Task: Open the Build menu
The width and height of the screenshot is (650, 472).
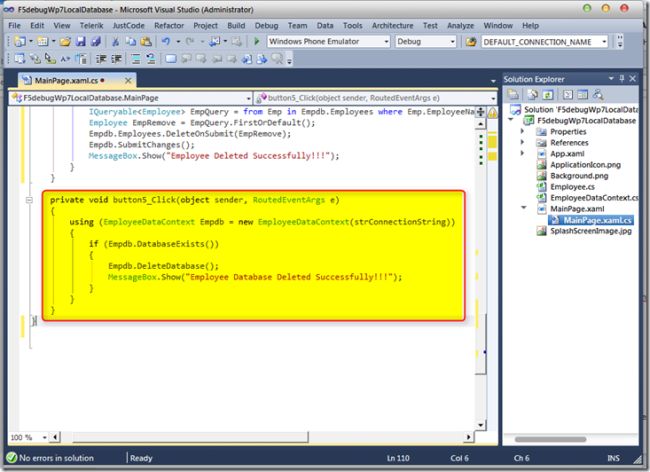Action: 236,26
